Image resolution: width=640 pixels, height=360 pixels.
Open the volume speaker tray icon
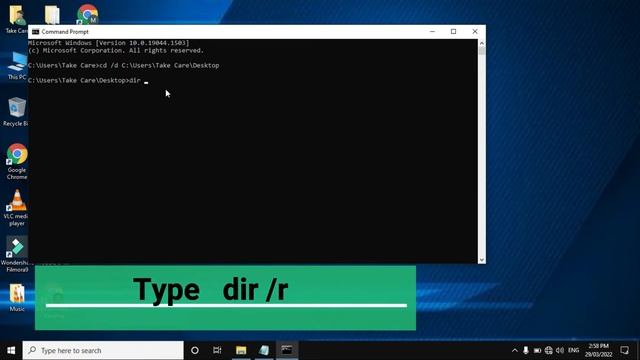560,350
